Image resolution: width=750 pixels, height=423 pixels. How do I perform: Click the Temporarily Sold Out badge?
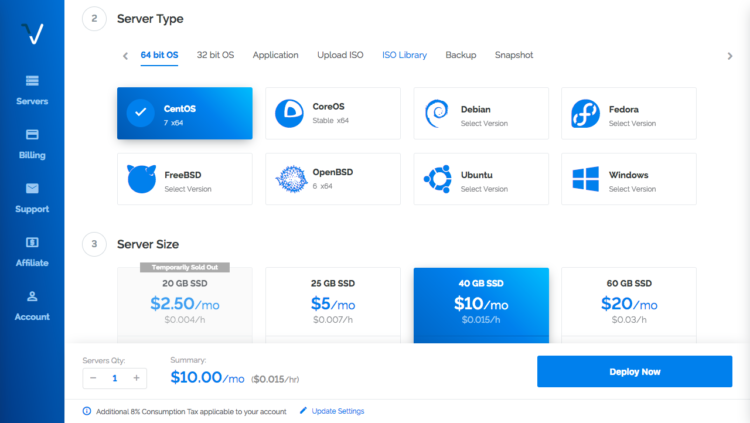tap(185, 267)
